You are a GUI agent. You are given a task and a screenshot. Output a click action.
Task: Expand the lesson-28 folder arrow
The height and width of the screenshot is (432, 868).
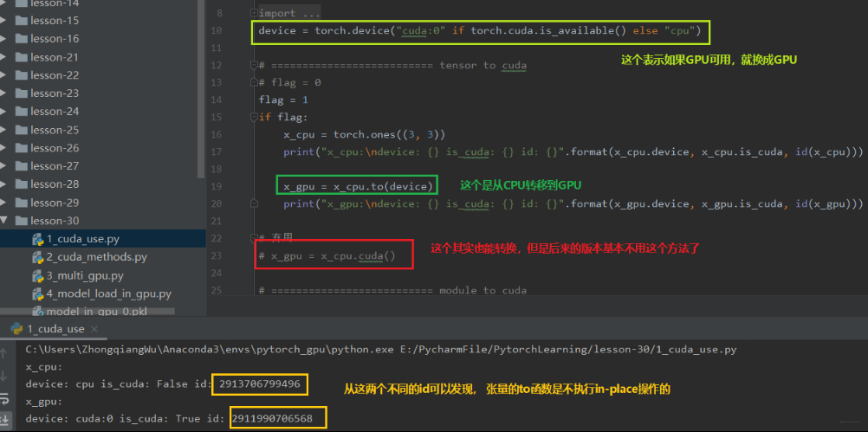click(3, 184)
